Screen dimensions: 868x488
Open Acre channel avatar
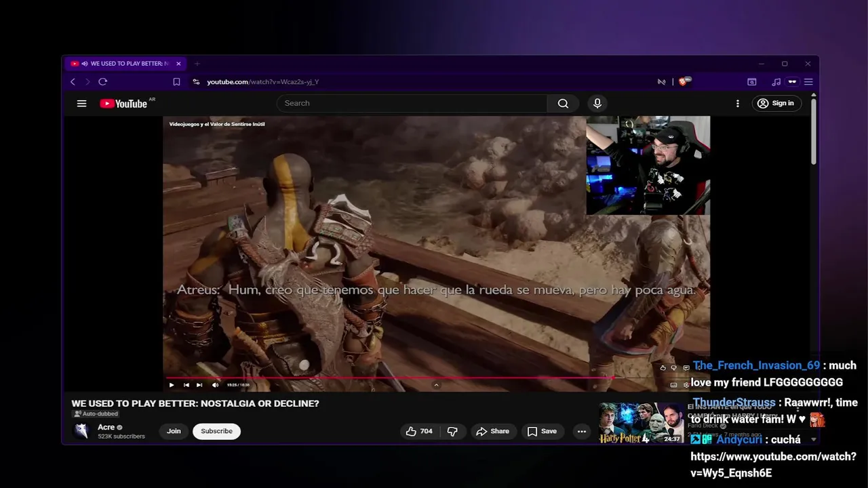(81, 431)
